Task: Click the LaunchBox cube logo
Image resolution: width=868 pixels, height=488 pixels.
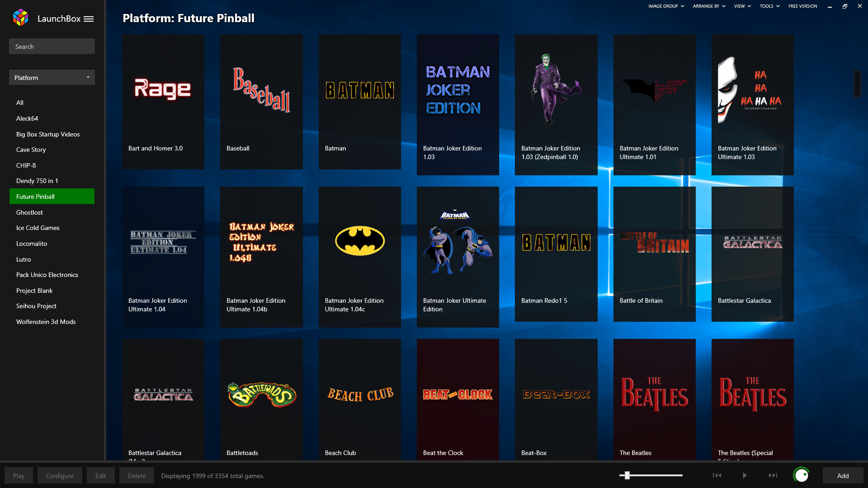Action: point(21,18)
